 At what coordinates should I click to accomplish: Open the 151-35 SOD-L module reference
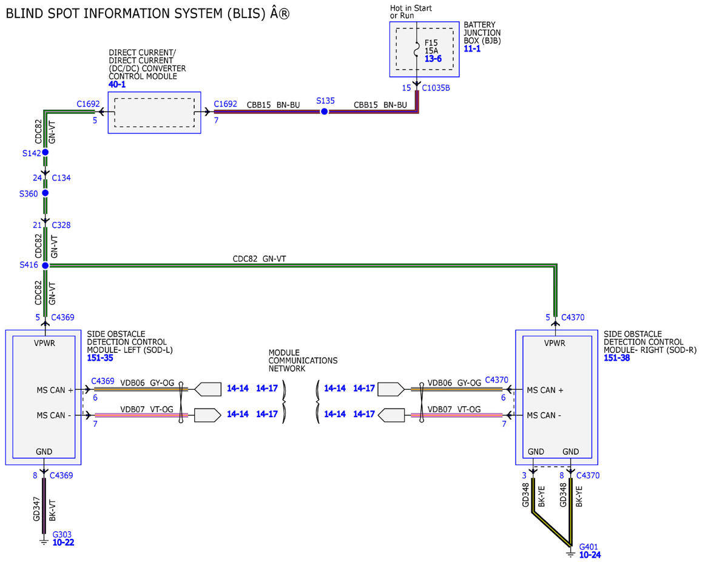(x=100, y=358)
